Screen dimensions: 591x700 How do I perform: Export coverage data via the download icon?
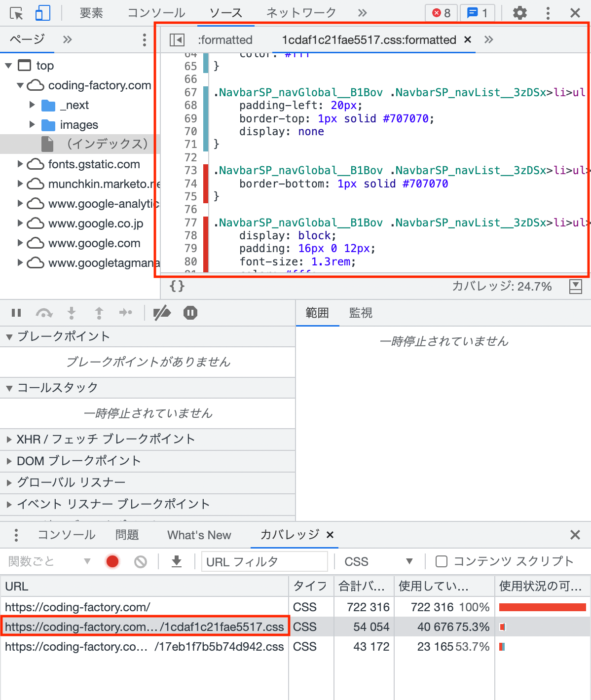pyautogui.click(x=176, y=561)
